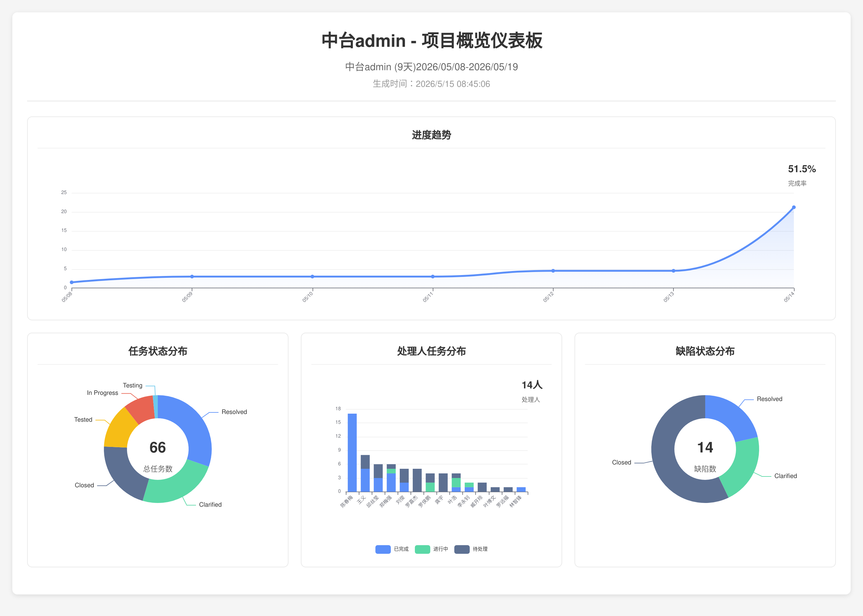Click 陈春梅's tall blue bar
The height and width of the screenshot is (616, 863).
(x=352, y=453)
